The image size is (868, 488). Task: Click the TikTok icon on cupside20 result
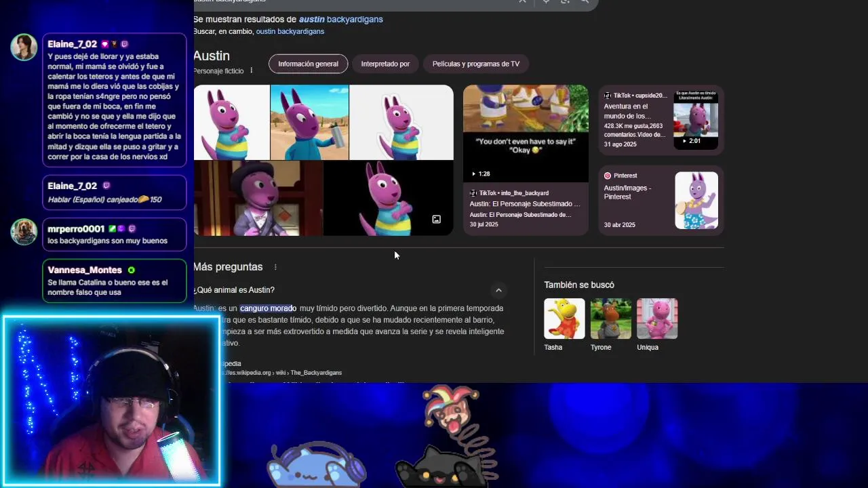608,96
